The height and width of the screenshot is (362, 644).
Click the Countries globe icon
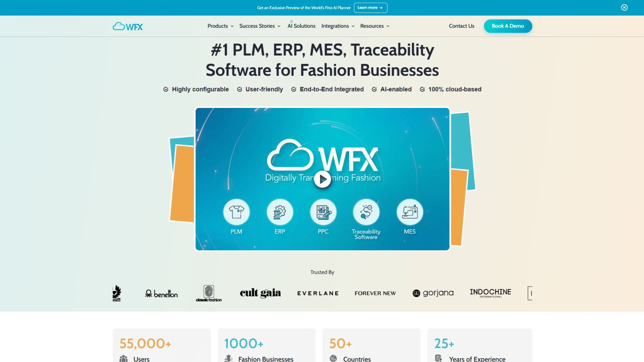(x=333, y=359)
